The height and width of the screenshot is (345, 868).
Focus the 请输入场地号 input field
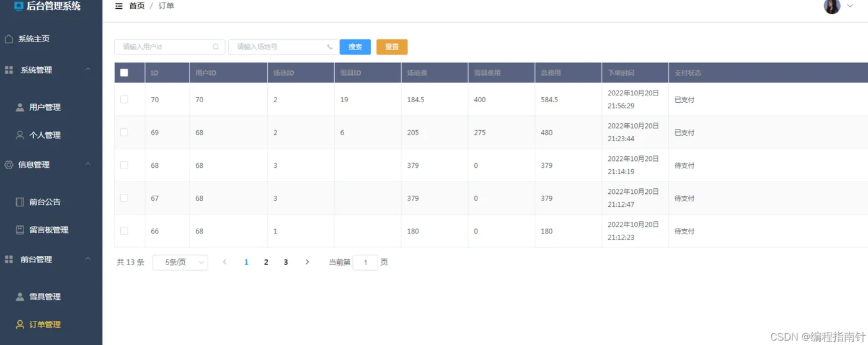tap(283, 47)
